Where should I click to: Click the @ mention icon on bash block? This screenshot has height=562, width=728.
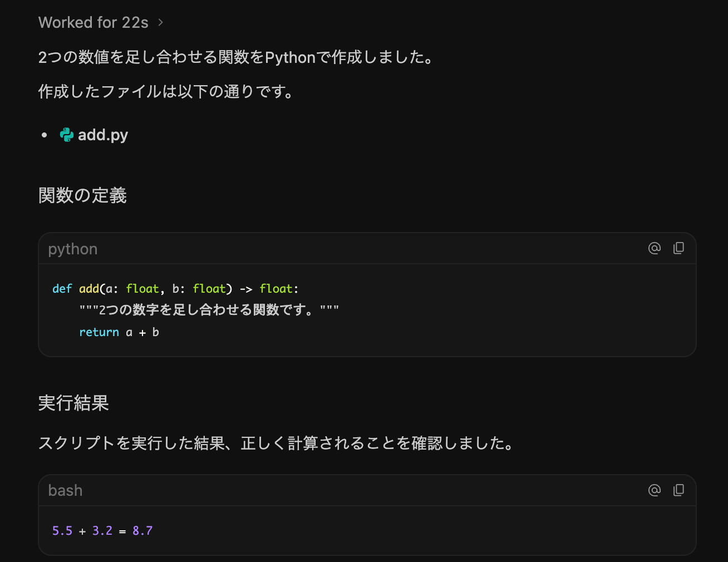[655, 490]
